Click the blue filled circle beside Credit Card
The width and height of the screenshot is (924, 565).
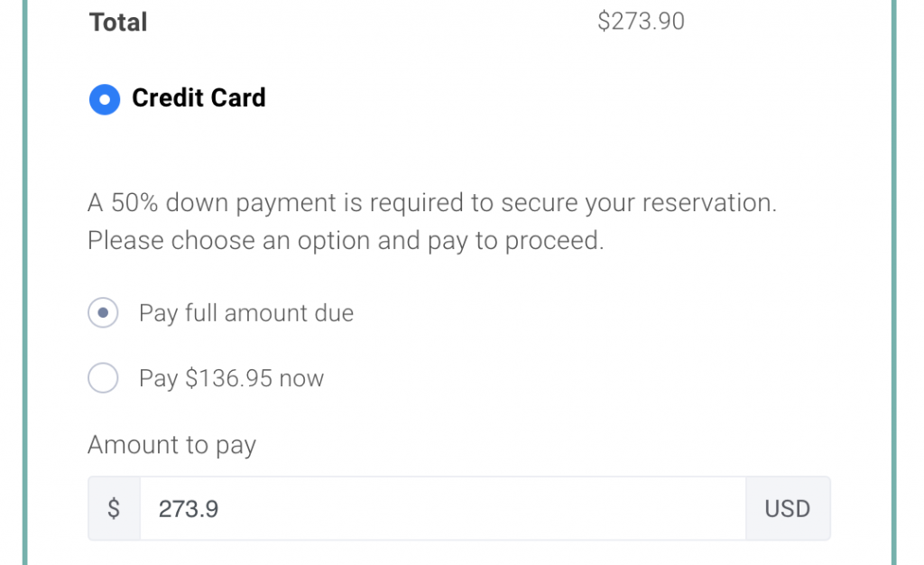coord(105,99)
